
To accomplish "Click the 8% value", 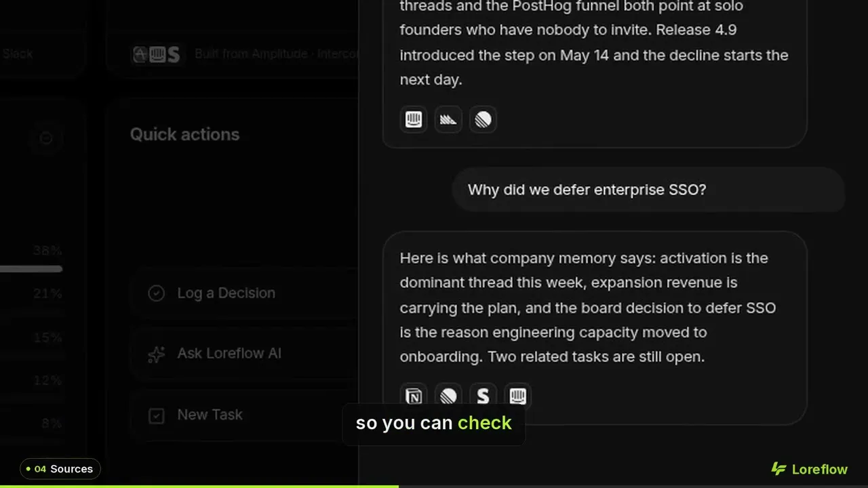I will pyautogui.click(x=52, y=424).
